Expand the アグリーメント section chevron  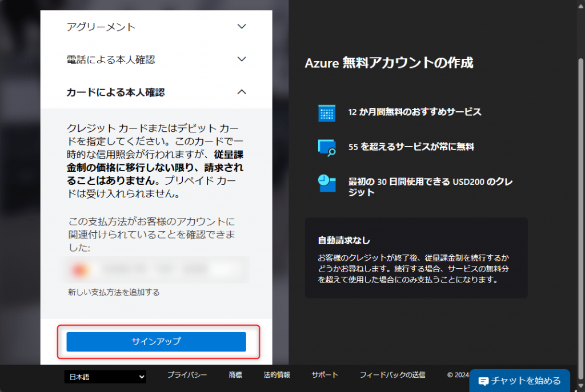coord(242,26)
